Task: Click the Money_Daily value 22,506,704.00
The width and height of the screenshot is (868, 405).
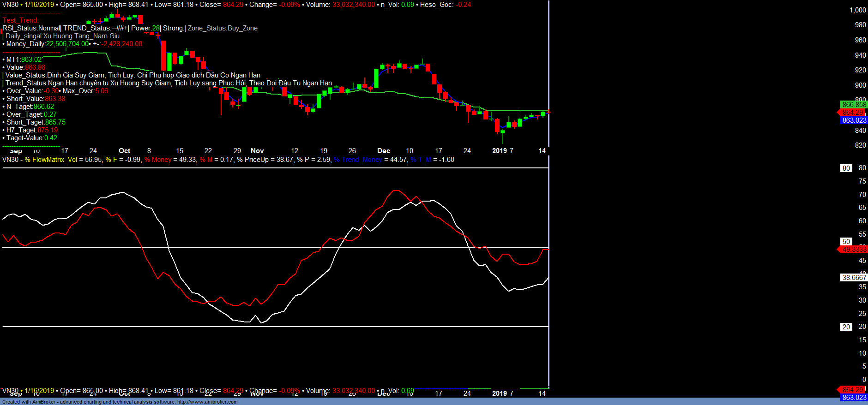Action: pyautogui.click(x=67, y=44)
